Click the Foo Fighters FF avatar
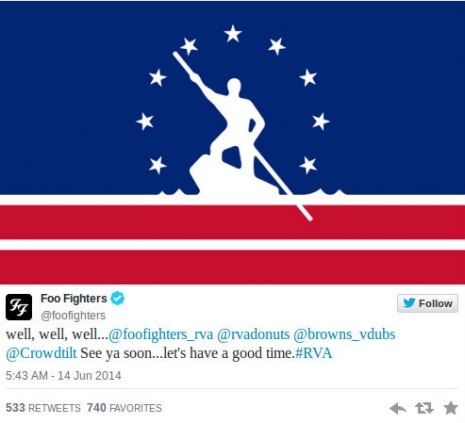Image resolution: width=465 pixels, height=423 pixels. tap(19, 307)
